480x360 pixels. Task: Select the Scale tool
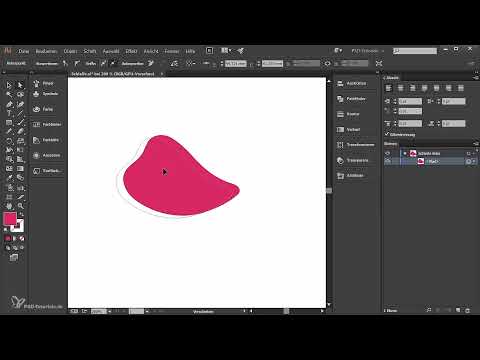[x=20, y=141]
